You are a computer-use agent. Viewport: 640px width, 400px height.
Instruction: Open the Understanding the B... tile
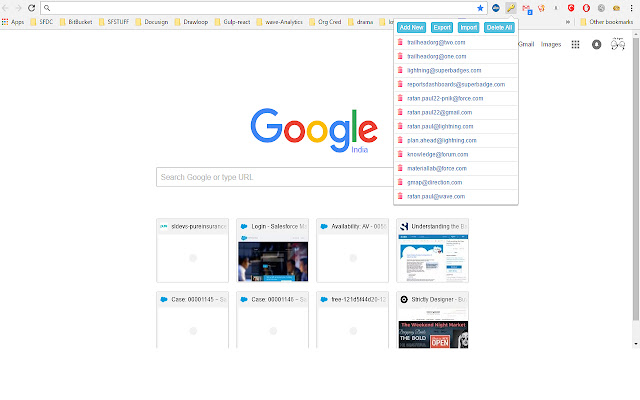[x=433, y=250]
